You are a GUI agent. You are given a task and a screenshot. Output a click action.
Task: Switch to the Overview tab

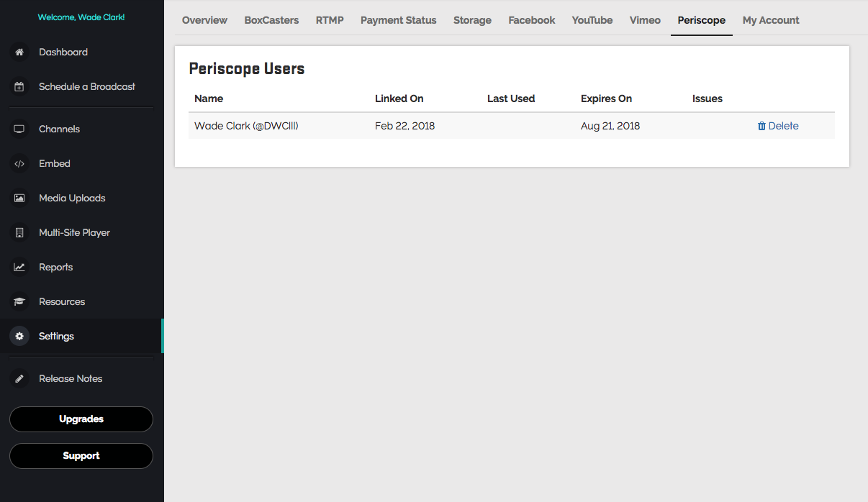coord(204,20)
